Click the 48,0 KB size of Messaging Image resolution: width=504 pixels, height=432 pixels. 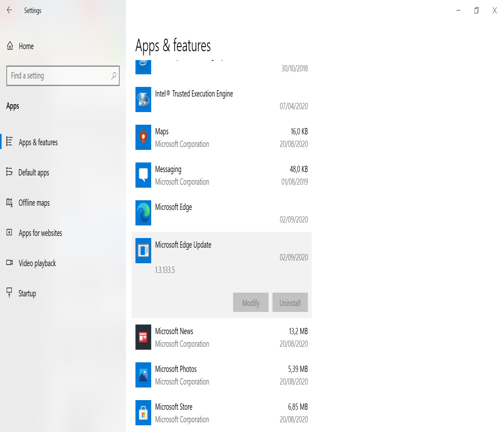(x=299, y=169)
